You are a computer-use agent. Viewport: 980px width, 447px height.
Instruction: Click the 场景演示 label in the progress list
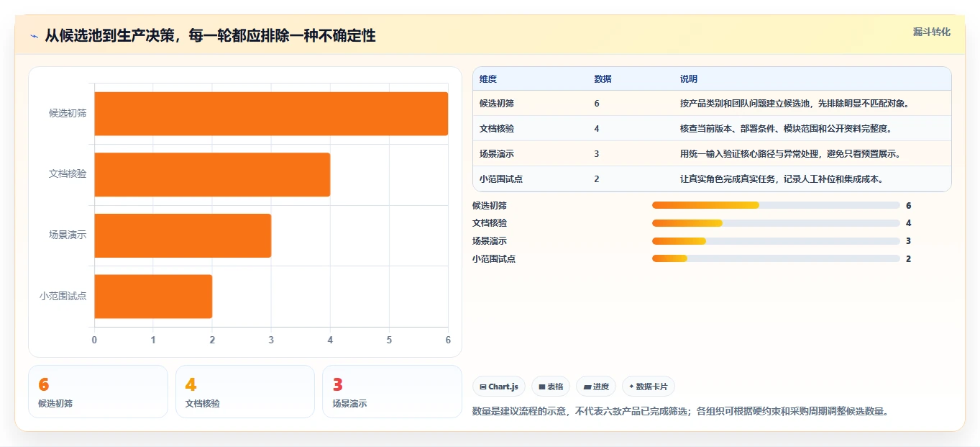point(490,241)
